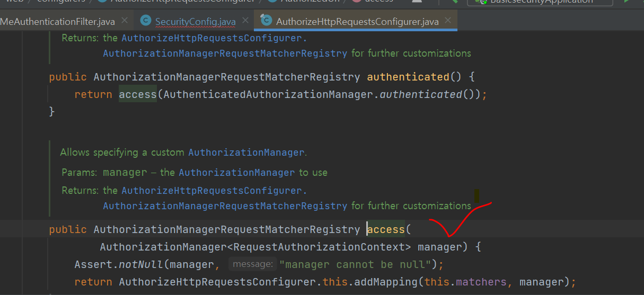Close the AuthorizeHttpRequestsConfigurer.java tab
The image size is (644, 295).
tap(448, 21)
